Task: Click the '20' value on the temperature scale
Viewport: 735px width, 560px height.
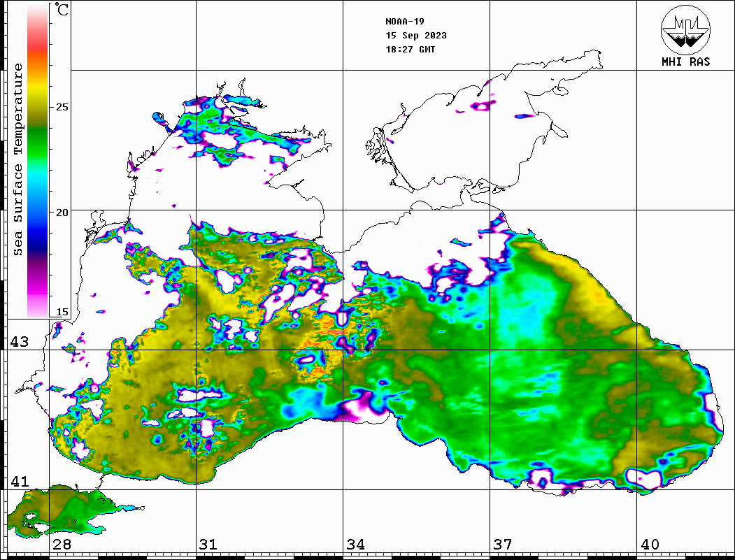Action: [62, 213]
